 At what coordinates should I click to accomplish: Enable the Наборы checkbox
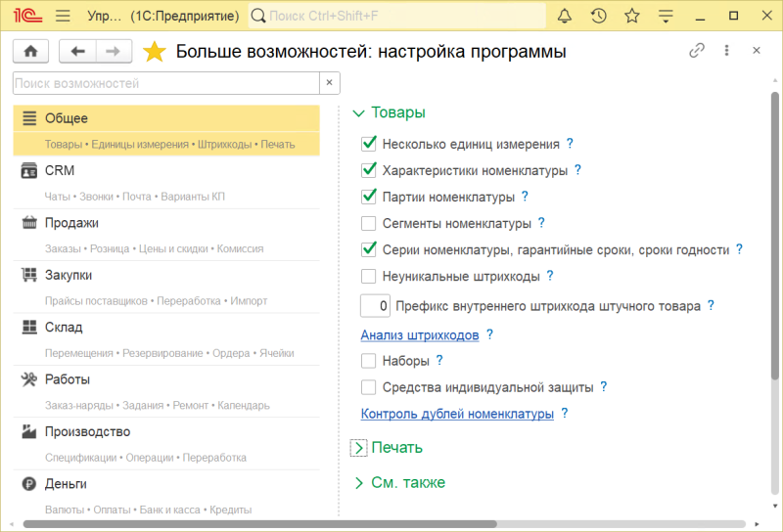[369, 361]
